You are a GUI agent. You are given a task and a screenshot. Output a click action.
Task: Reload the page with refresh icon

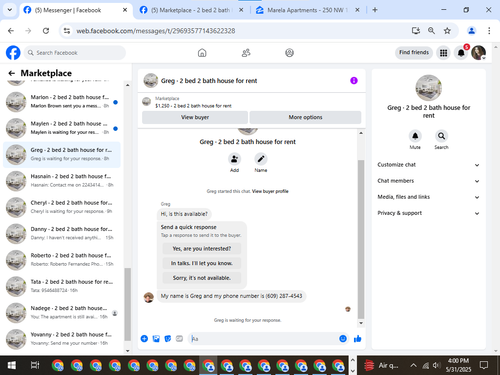point(46,31)
